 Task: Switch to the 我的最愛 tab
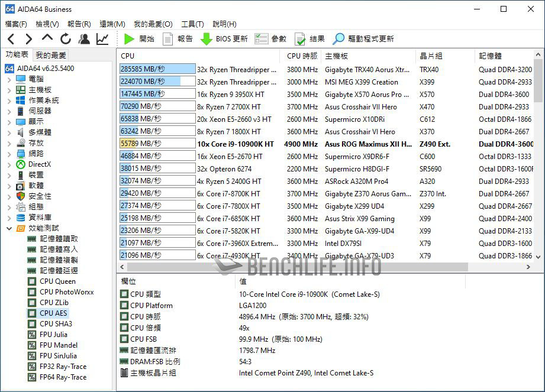tap(51, 55)
